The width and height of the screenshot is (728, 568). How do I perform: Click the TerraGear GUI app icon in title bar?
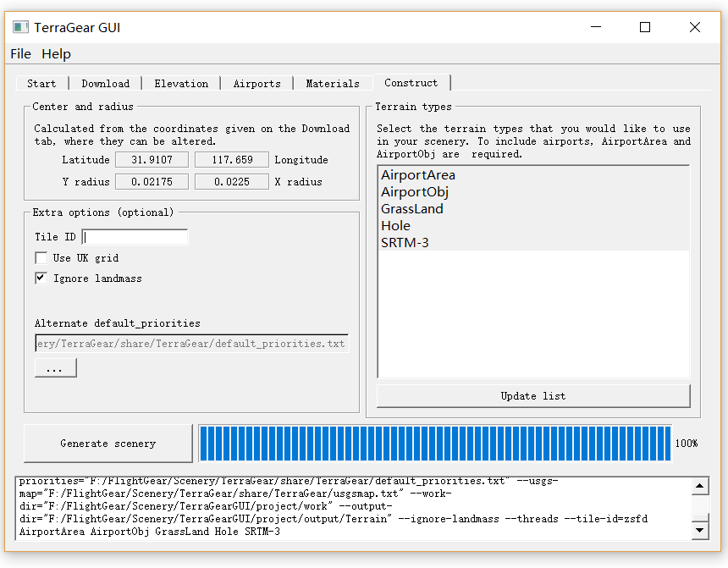pos(20,27)
